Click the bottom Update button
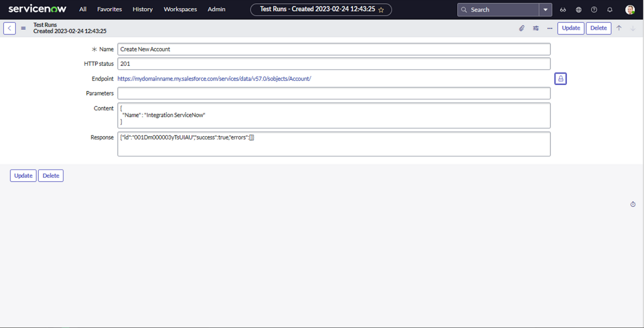The height and width of the screenshot is (328, 644). (23, 176)
